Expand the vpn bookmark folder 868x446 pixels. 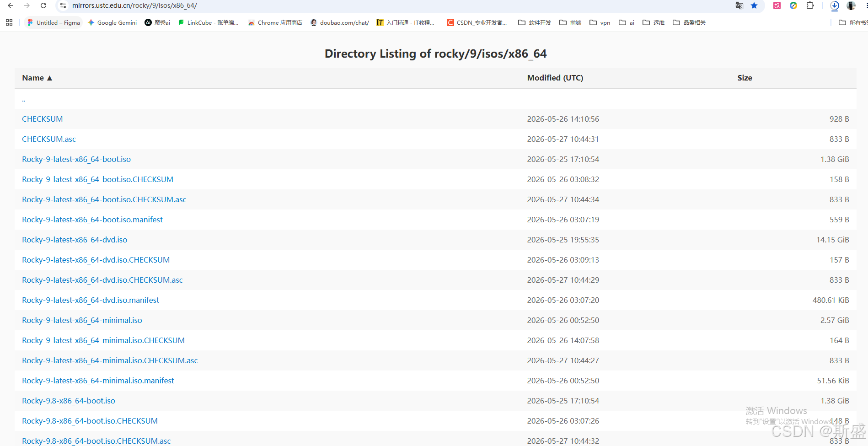click(600, 22)
